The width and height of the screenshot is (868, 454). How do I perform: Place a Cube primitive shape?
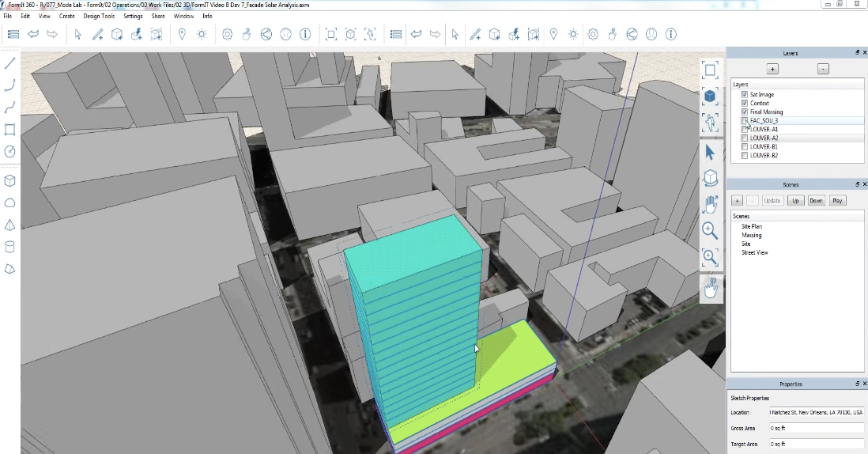coord(10,181)
